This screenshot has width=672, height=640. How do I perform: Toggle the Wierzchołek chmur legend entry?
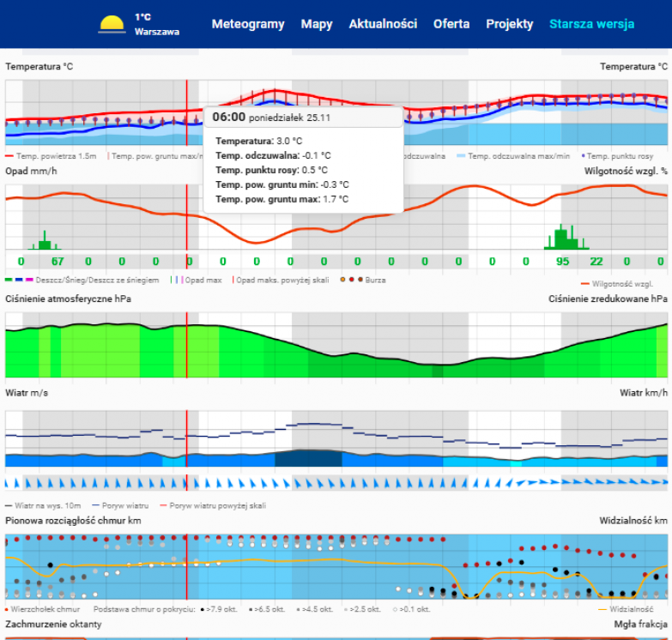pos(42,609)
